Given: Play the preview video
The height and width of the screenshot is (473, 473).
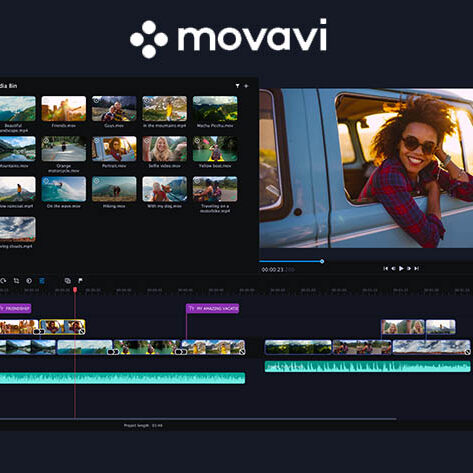Looking at the screenshot, I should tap(401, 268).
